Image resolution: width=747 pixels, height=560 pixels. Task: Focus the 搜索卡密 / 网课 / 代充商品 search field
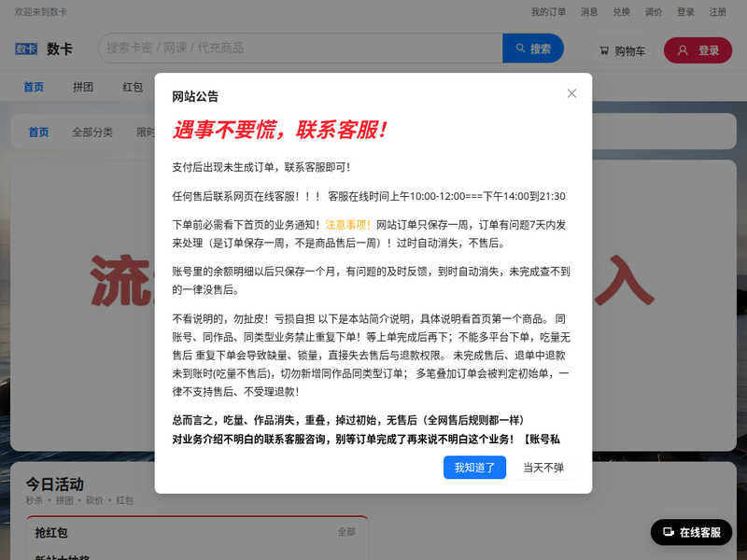coord(300,49)
